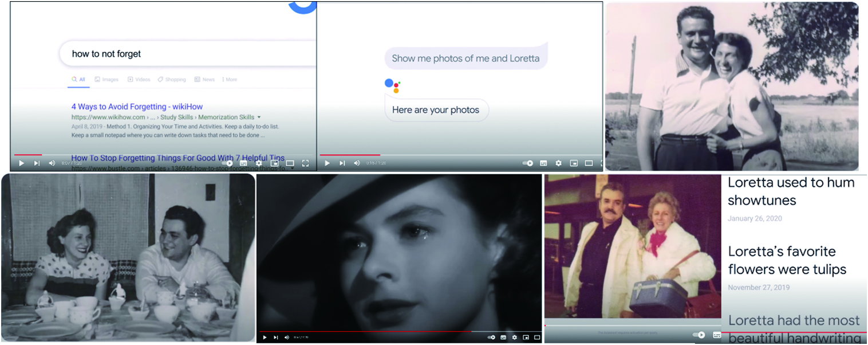
Task: Skip to next video in the 'how to not forget' panel
Action: (x=37, y=163)
